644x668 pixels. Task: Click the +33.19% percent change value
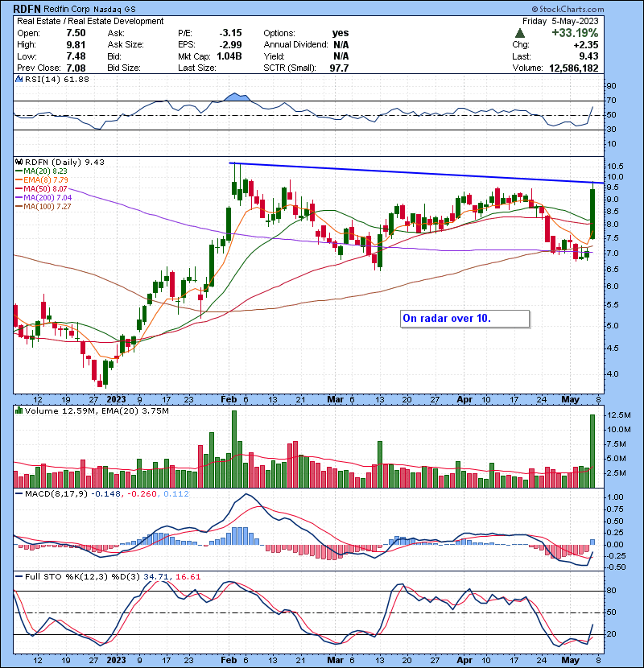(575, 33)
